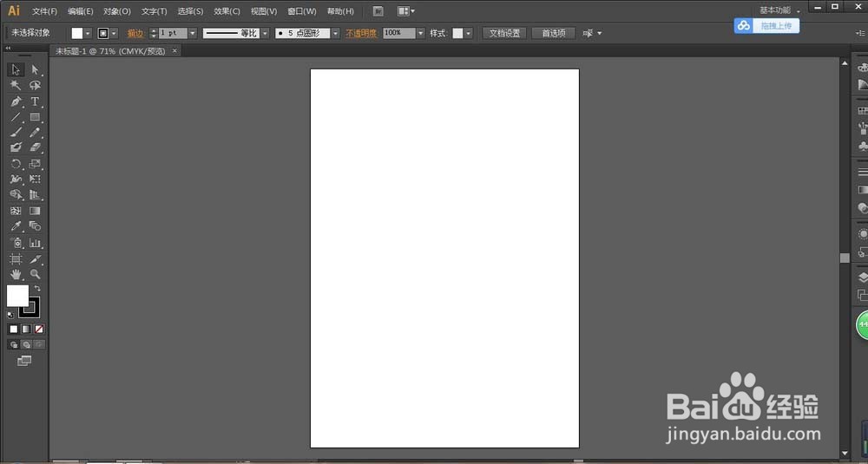The width and height of the screenshot is (868, 464).
Task: Open Arrange Documents dropdown
Action: coord(405,11)
